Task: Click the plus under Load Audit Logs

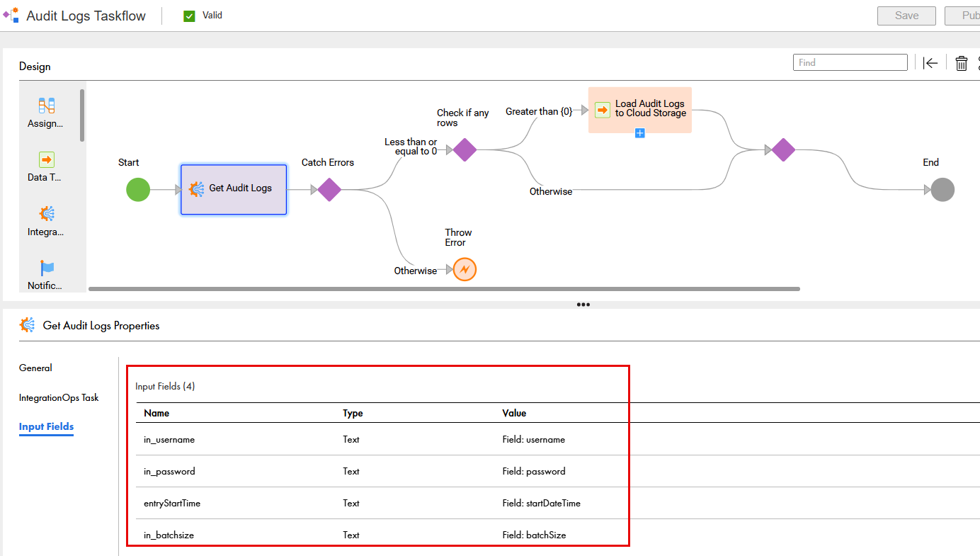Action: click(x=640, y=133)
